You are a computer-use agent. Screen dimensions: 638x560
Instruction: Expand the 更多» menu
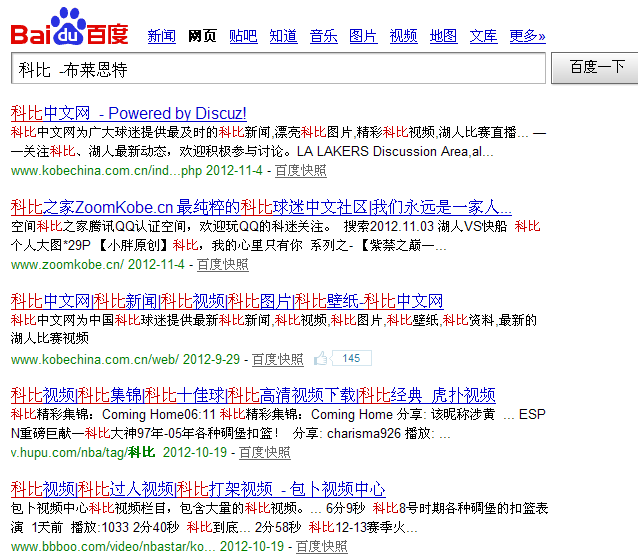(527, 36)
